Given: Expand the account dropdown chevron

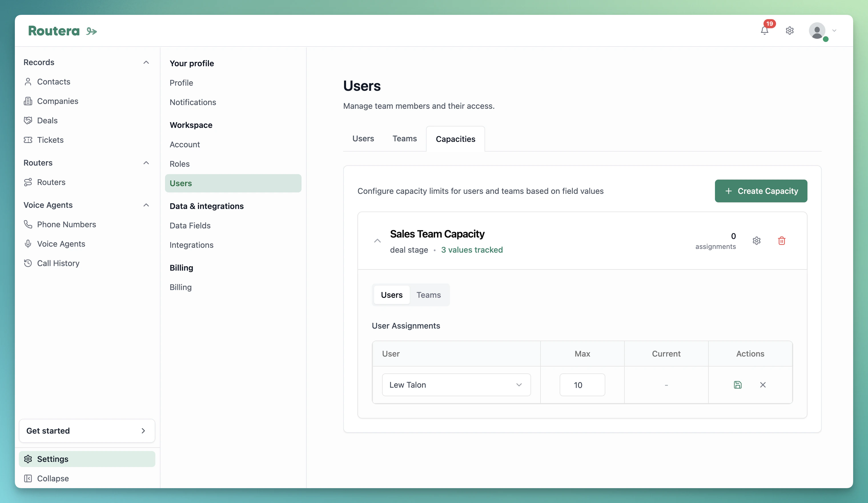Looking at the screenshot, I should [x=834, y=31].
